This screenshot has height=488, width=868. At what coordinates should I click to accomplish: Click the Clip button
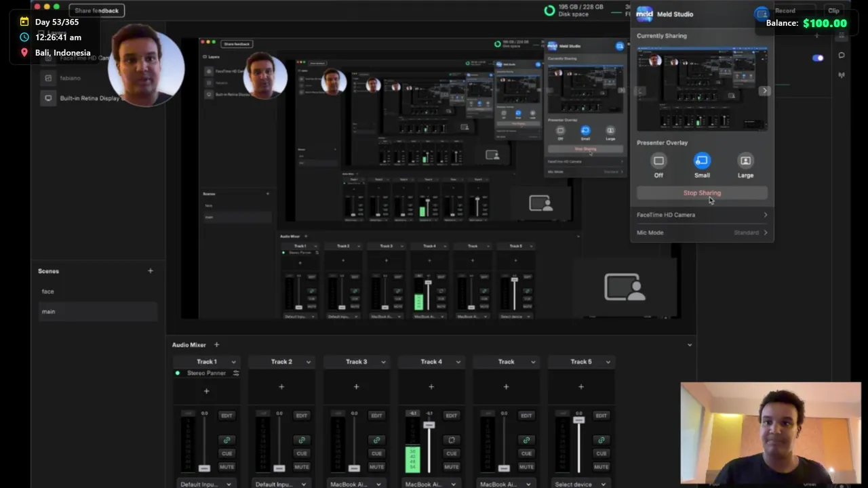[833, 10]
